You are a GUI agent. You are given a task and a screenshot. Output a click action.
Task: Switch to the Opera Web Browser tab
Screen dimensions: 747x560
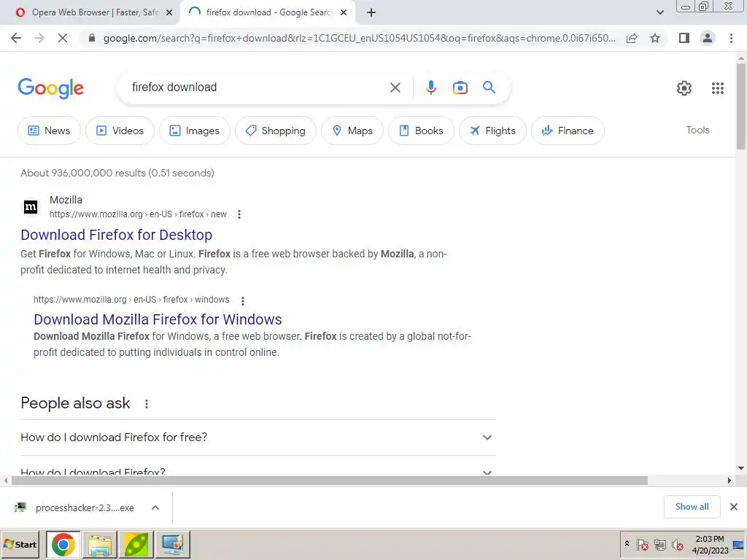tap(90, 12)
